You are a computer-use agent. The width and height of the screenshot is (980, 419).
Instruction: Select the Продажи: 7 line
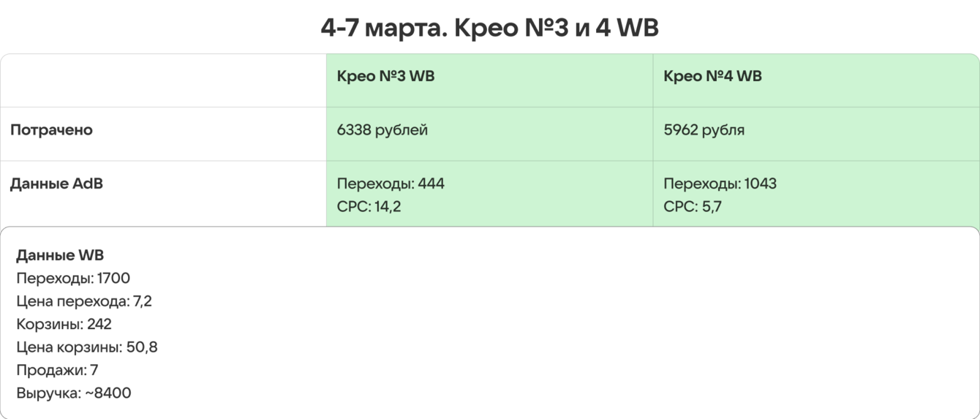pos(57,370)
